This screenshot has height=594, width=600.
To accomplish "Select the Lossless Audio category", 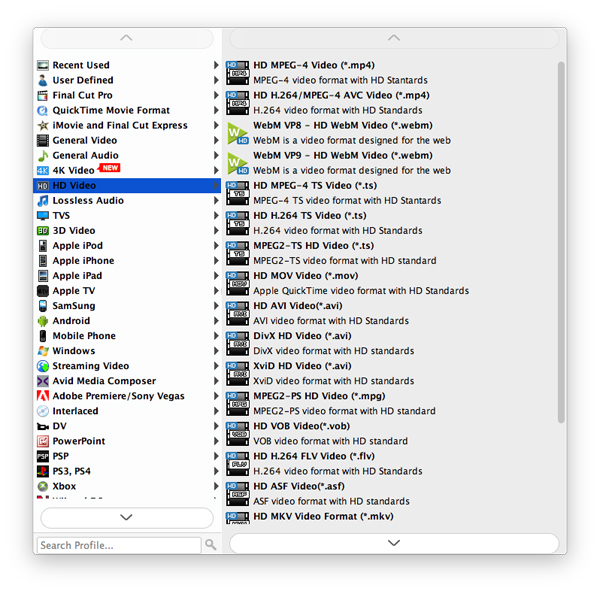I will pos(88,201).
